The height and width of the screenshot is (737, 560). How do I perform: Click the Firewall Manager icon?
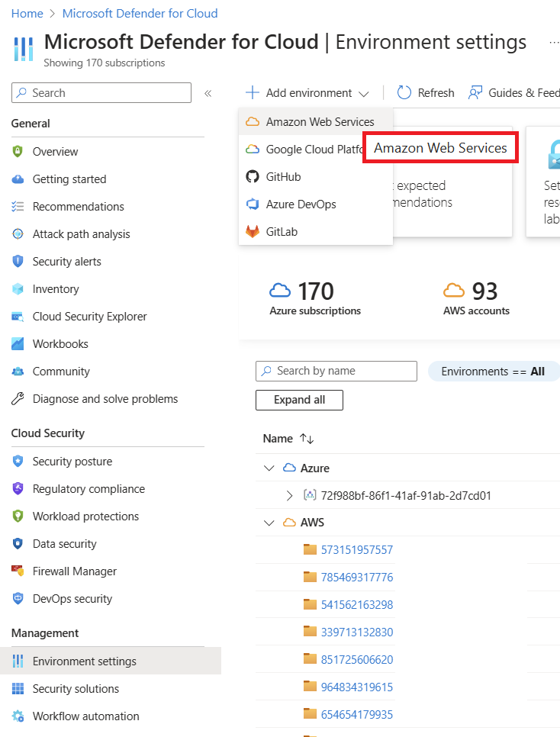18,571
